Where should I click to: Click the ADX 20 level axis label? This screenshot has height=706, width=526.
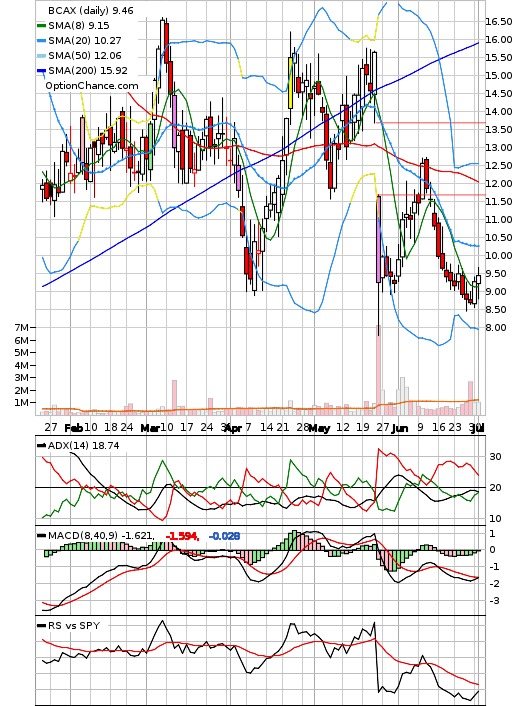495,488
